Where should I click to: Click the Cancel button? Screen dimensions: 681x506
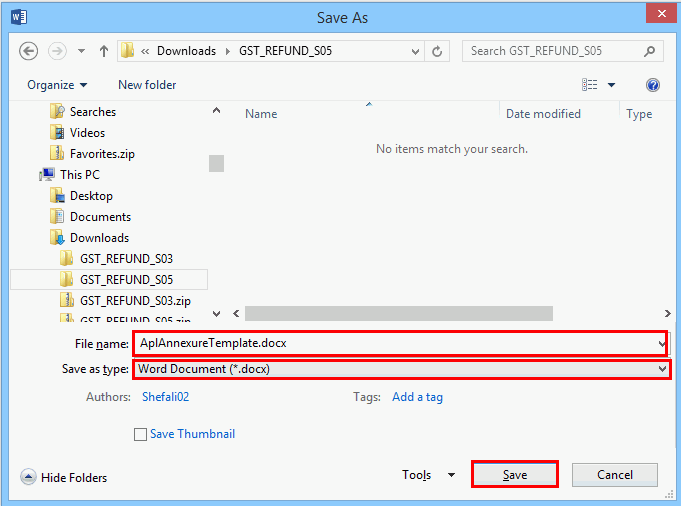pyautogui.click(x=615, y=475)
